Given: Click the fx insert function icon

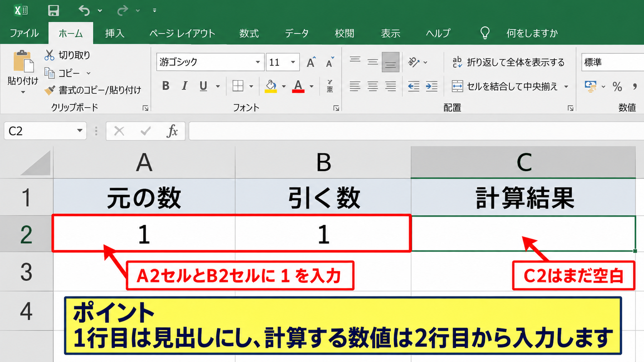Looking at the screenshot, I should click(172, 131).
